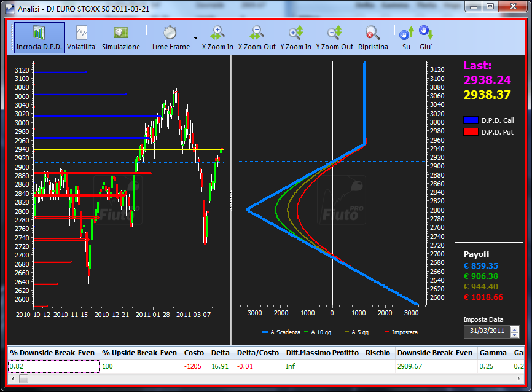Select X Zoom In magnifier
This screenshot has width=532, height=392.
pyautogui.click(x=217, y=37)
